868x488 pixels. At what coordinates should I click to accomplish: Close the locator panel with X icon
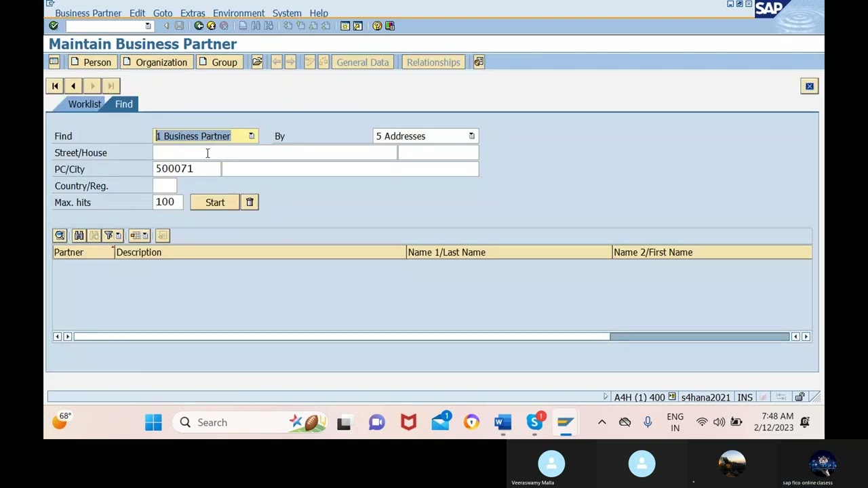[x=810, y=86]
